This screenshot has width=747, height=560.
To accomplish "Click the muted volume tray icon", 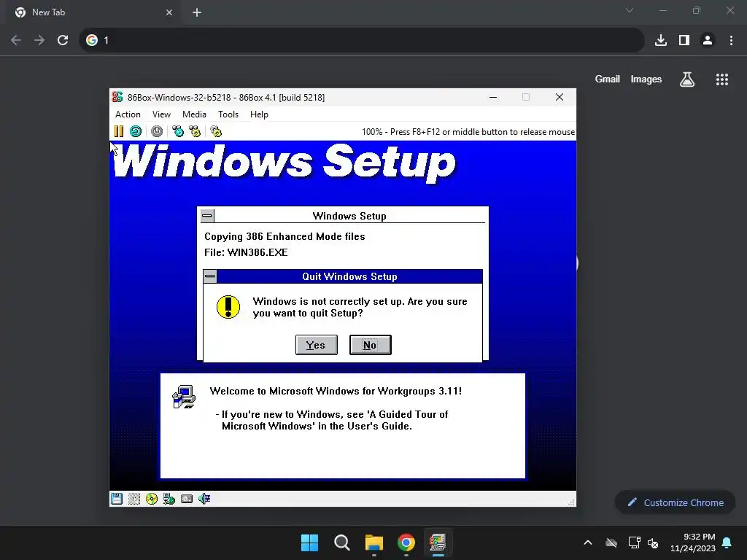I will pyautogui.click(x=653, y=542).
